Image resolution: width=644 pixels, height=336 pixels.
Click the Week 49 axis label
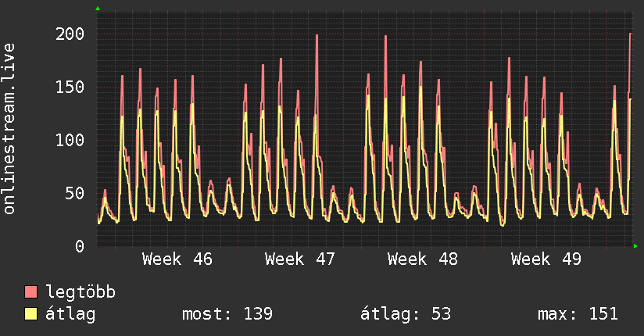(546, 259)
